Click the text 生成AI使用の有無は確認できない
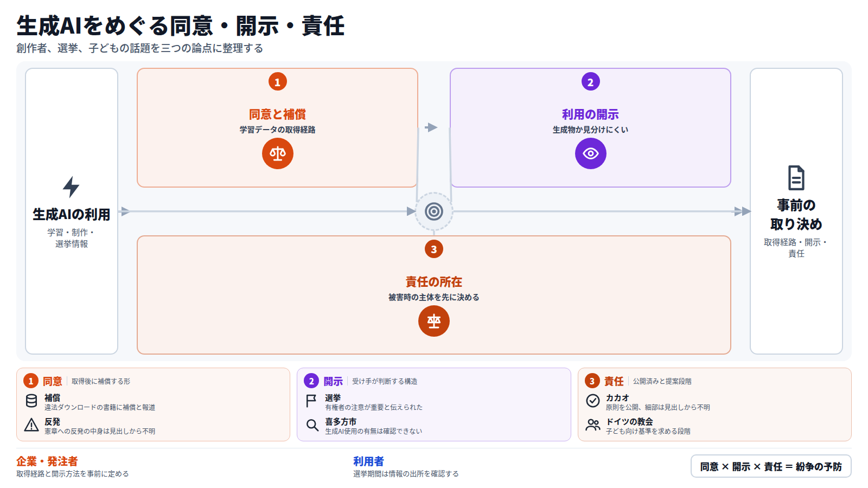The width and height of the screenshot is (868, 488). pos(374,431)
